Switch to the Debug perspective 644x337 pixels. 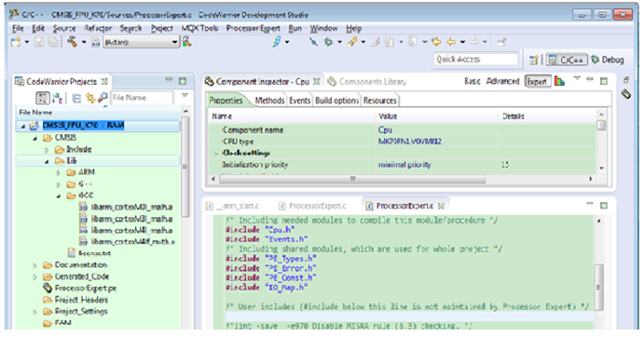click(608, 60)
